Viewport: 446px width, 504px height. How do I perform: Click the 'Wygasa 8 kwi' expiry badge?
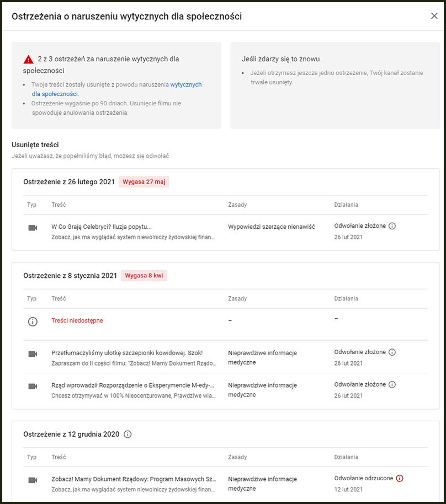click(x=144, y=276)
